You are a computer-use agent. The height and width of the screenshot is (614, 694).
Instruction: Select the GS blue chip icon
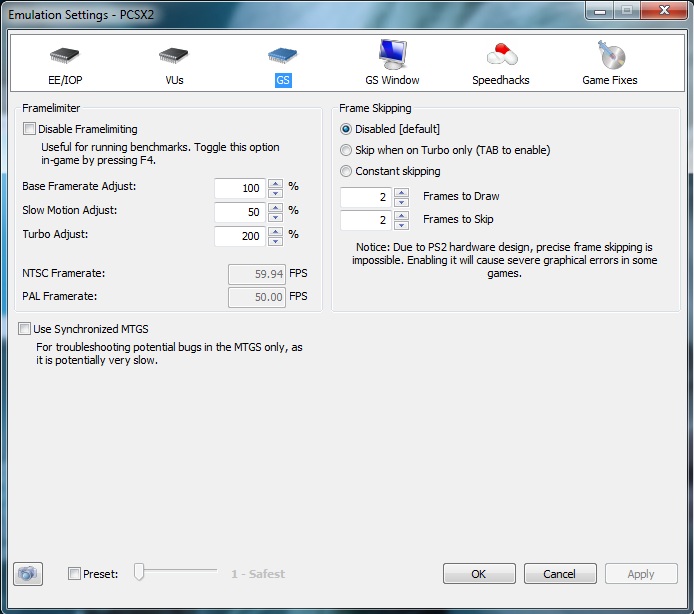[x=282, y=56]
